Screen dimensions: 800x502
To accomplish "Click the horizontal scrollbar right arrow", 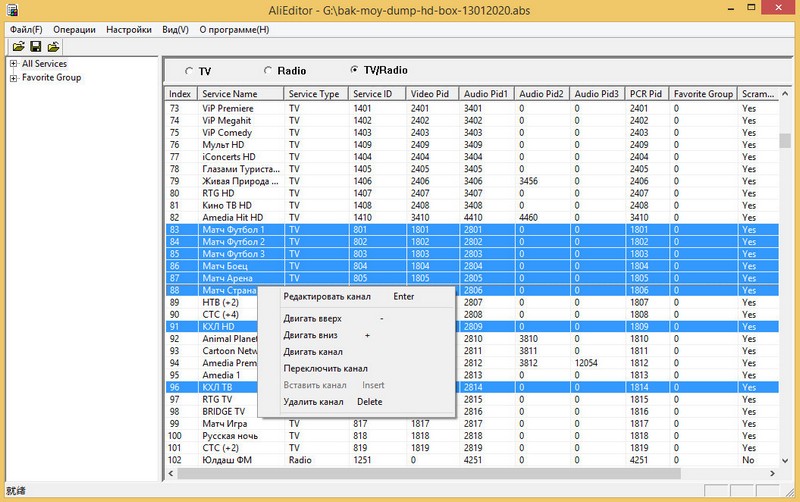I will pos(772,473).
